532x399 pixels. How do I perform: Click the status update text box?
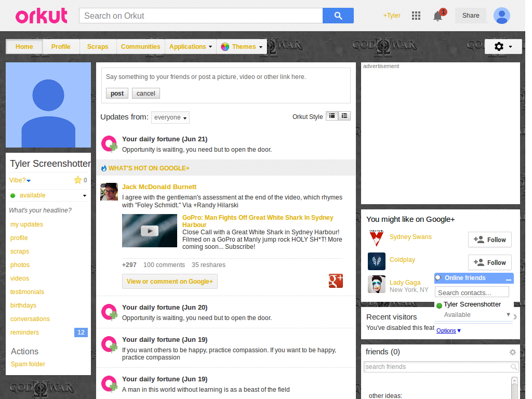click(225, 77)
